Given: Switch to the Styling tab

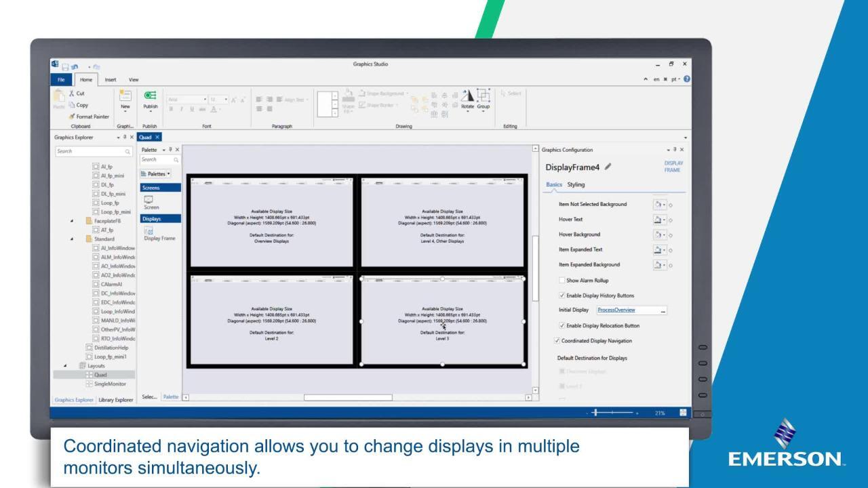Looking at the screenshot, I should (576, 184).
